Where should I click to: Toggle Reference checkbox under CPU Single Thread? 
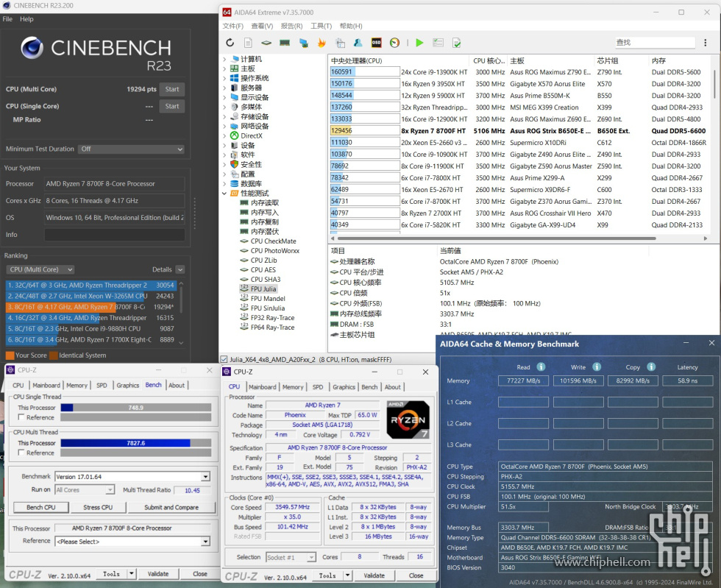[21, 417]
